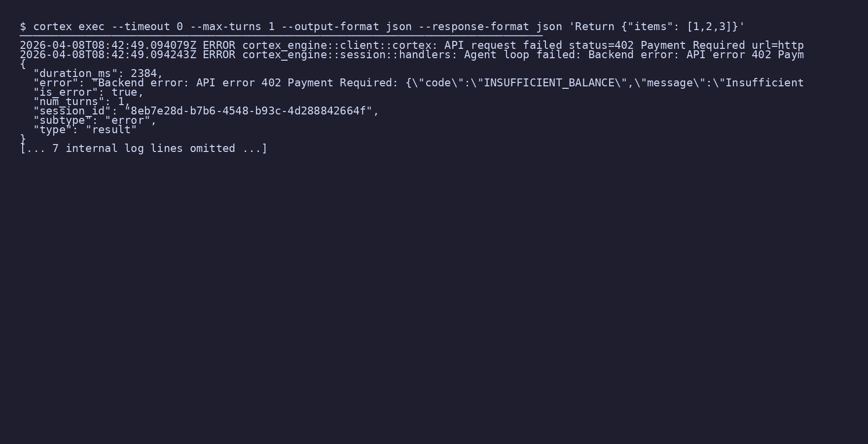Click 'cortex_engine::client::cortex' module name

point(336,45)
